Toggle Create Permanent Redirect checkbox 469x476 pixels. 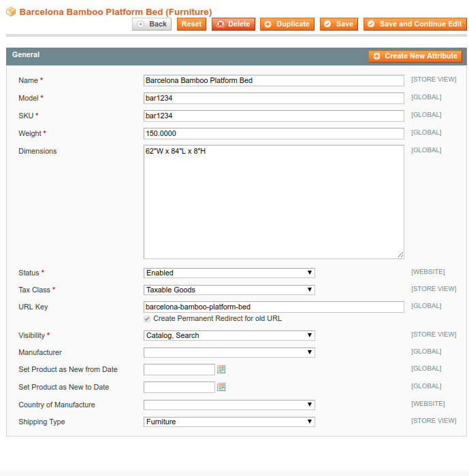pos(147,319)
